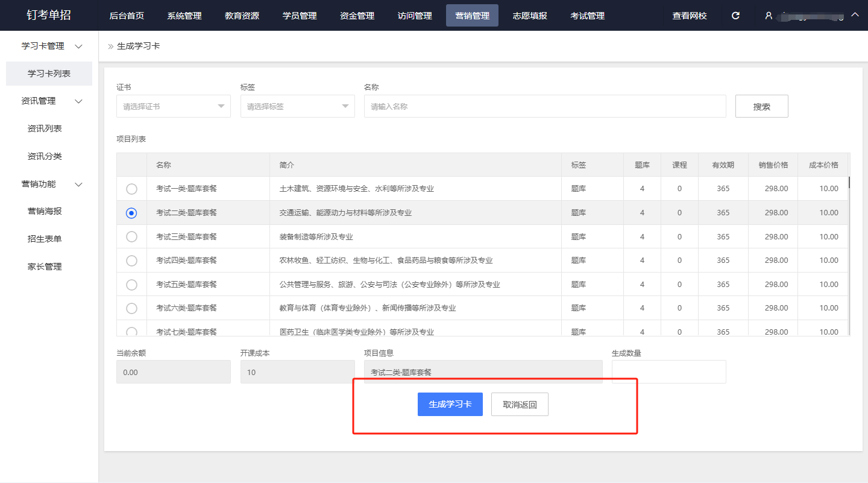Focus the 生成数量 input field
Image resolution: width=868 pixels, height=483 pixels.
point(668,372)
